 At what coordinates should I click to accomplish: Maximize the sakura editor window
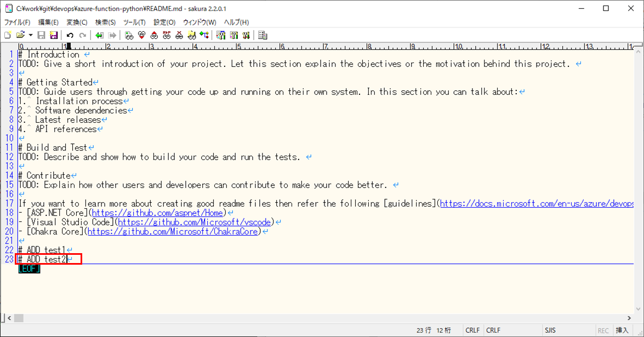[606, 8]
